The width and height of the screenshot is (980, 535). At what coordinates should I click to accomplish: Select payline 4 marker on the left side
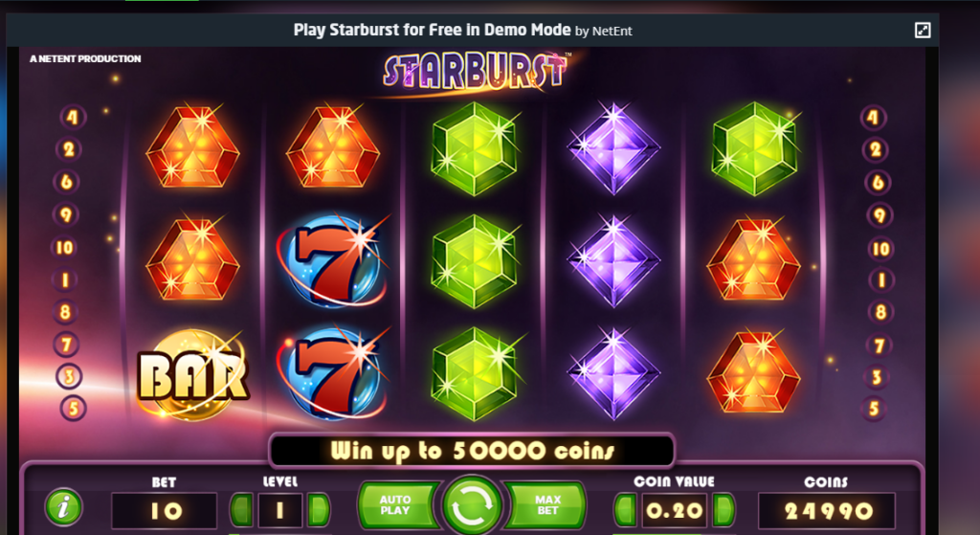coord(73,117)
